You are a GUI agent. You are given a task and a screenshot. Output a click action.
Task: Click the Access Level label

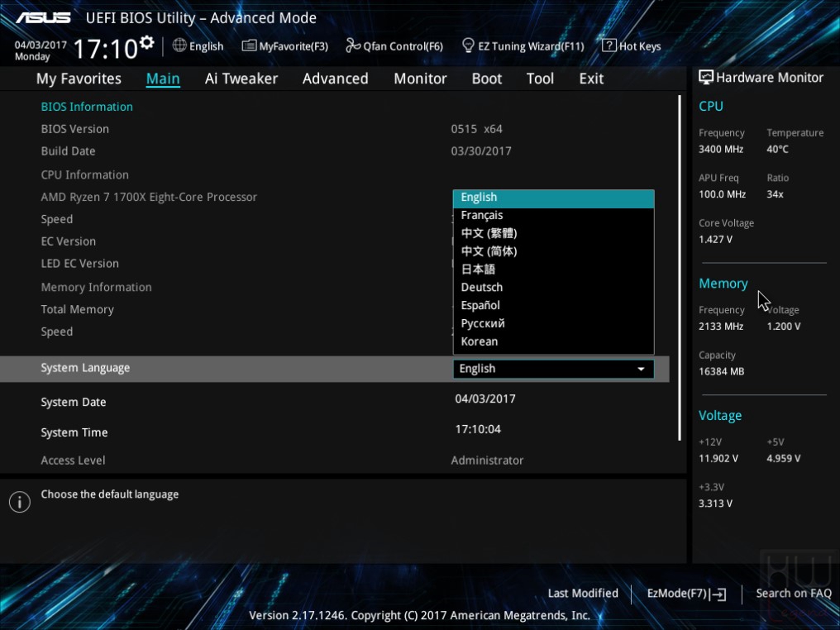[73, 461]
